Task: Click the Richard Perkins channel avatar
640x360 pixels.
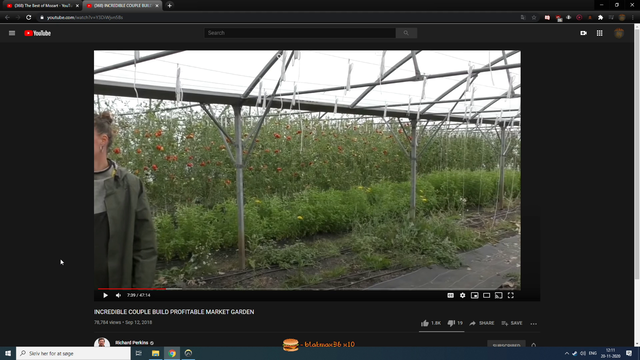Action: 102,342
